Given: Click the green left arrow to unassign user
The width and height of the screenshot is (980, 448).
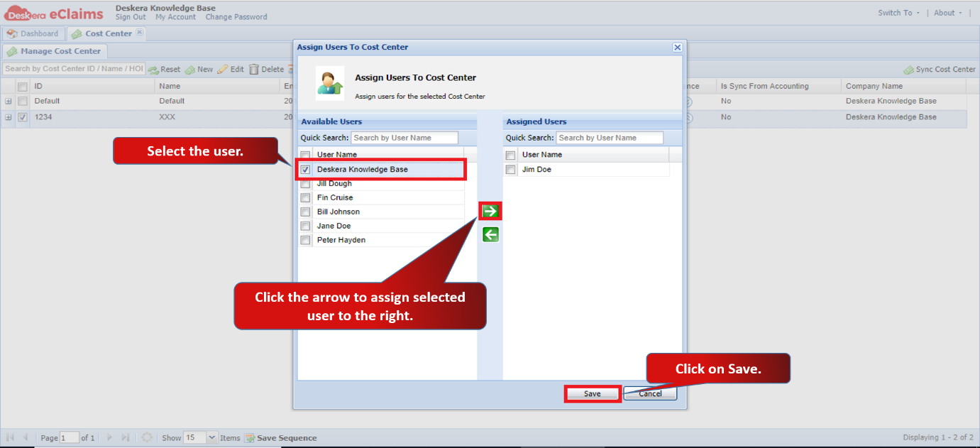Looking at the screenshot, I should click(490, 234).
